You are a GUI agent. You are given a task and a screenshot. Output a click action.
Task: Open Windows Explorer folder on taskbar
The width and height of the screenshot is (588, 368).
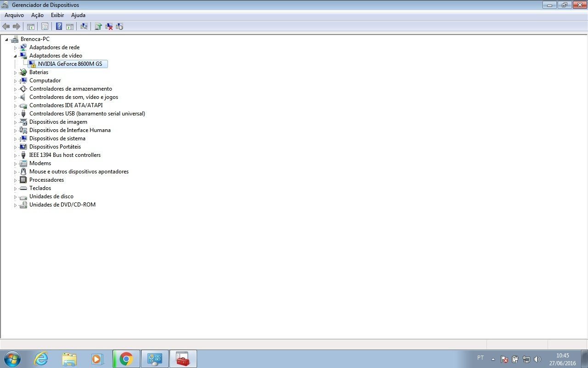[x=69, y=359]
